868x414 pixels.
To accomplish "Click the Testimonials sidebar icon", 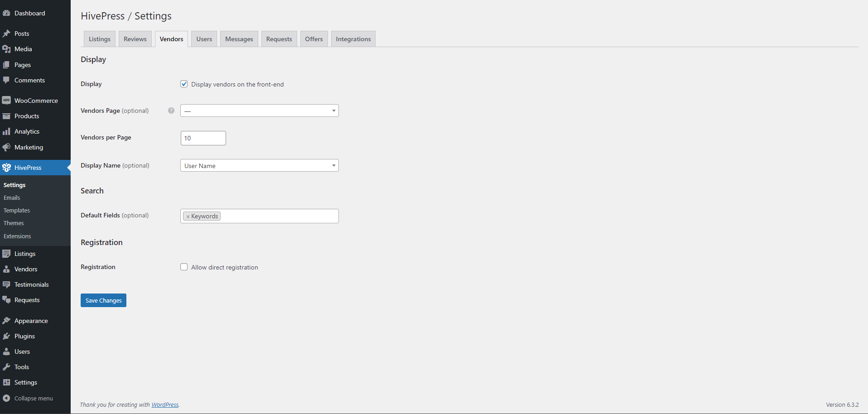I will click(6, 284).
